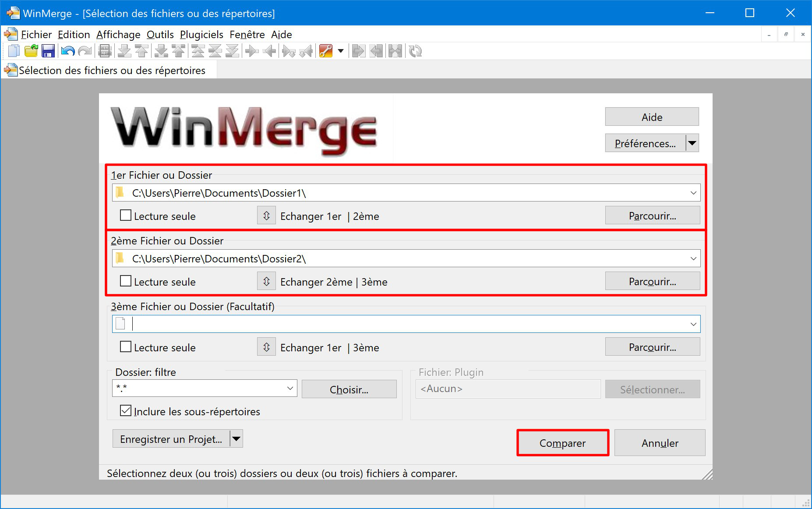Click the inner document minimize button
This screenshot has width=812, height=509.
point(769,35)
